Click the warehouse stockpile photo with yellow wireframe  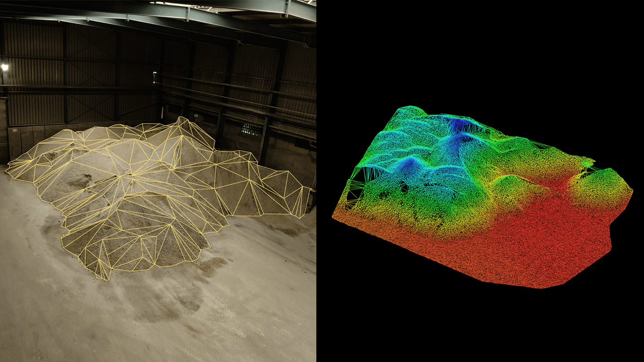coord(158,181)
